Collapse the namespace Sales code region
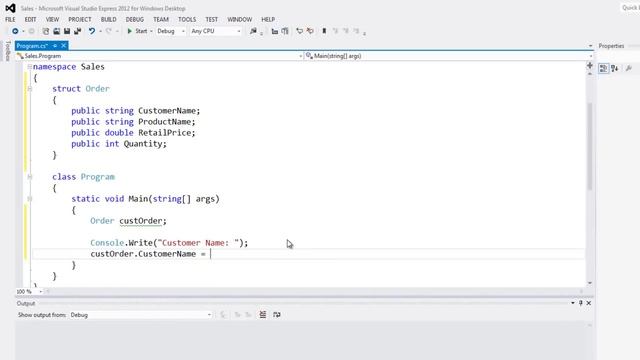 point(30,67)
